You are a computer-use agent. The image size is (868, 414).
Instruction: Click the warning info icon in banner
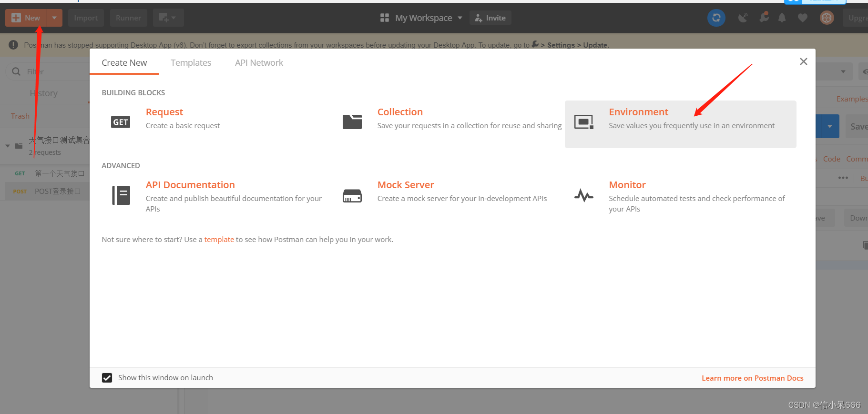click(x=13, y=45)
